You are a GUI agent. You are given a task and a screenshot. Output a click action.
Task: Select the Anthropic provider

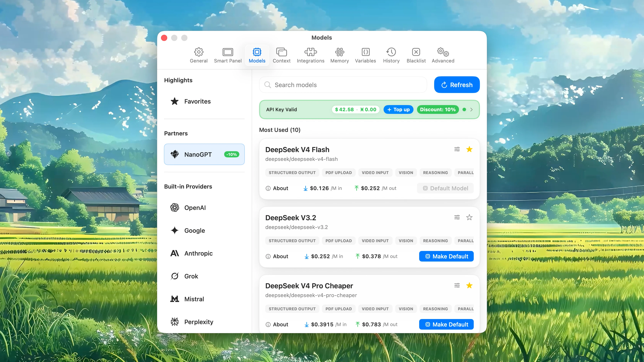click(x=204, y=253)
